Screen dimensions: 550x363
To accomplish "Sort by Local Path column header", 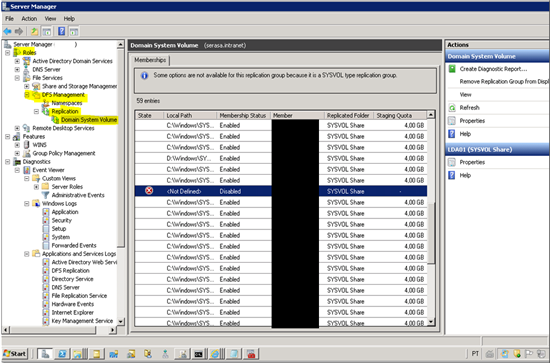I will click(189, 115).
